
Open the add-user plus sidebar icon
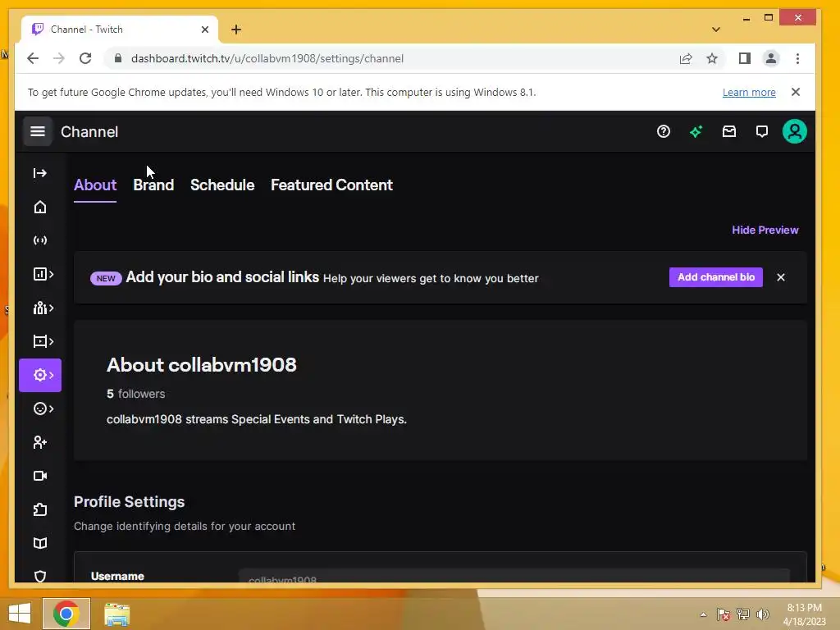pos(40,442)
